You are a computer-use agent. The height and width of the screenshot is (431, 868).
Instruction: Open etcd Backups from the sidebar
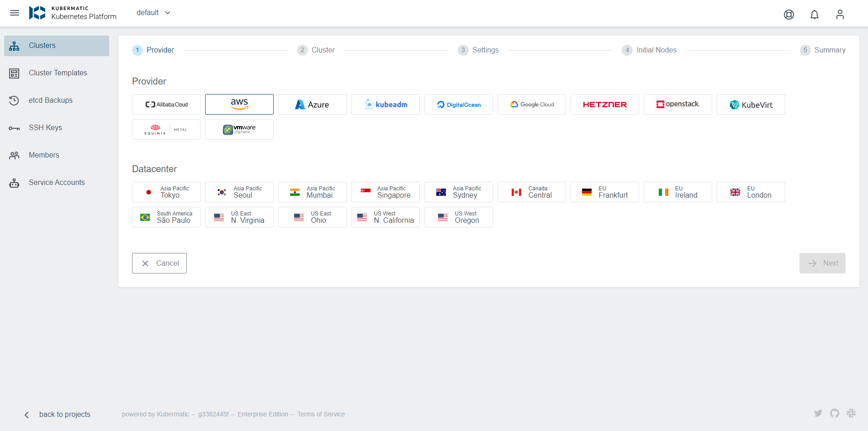(51, 100)
